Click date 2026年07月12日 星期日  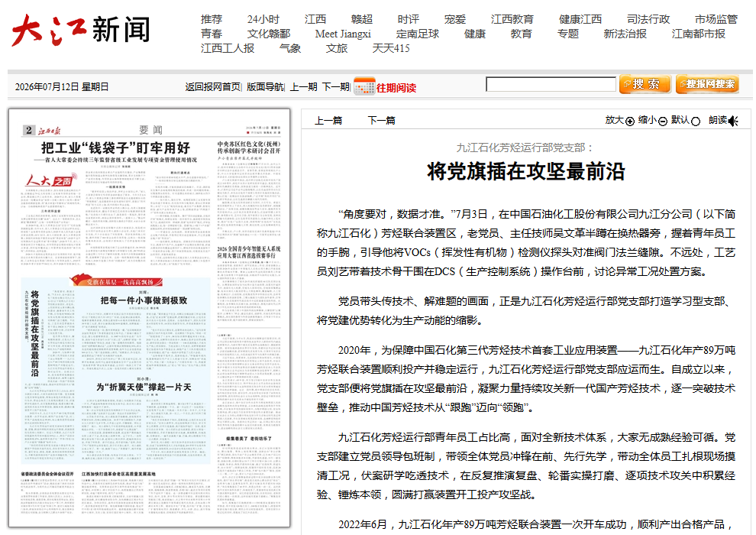[62, 87]
